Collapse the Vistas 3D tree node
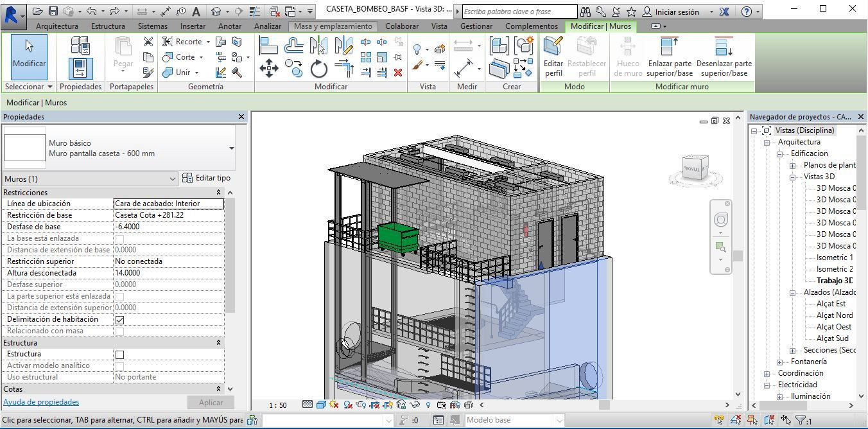This screenshot has height=429, width=868. click(x=793, y=177)
